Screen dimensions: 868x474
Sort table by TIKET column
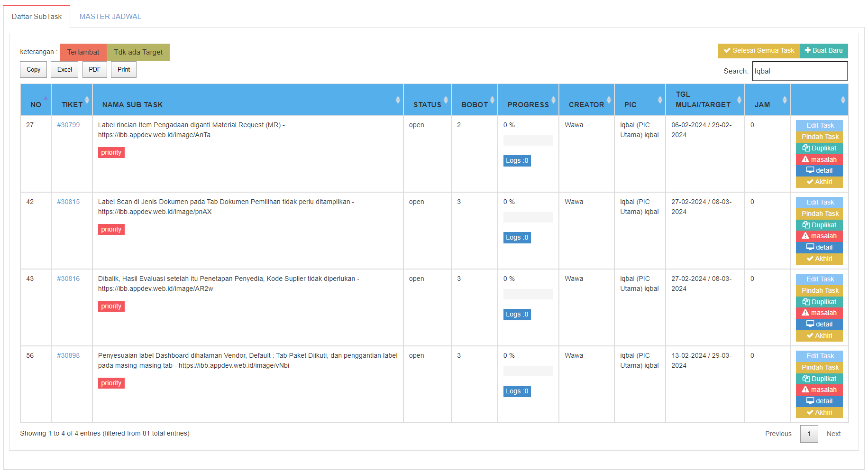[x=72, y=100]
